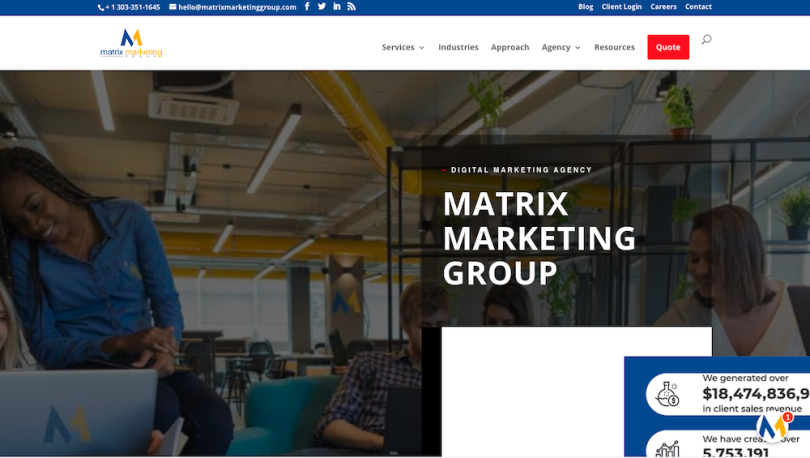This screenshot has height=458, width=810.
Task: Click the hello@matrixmarketinggroup.com email address
Action: (x=236, y=7)
